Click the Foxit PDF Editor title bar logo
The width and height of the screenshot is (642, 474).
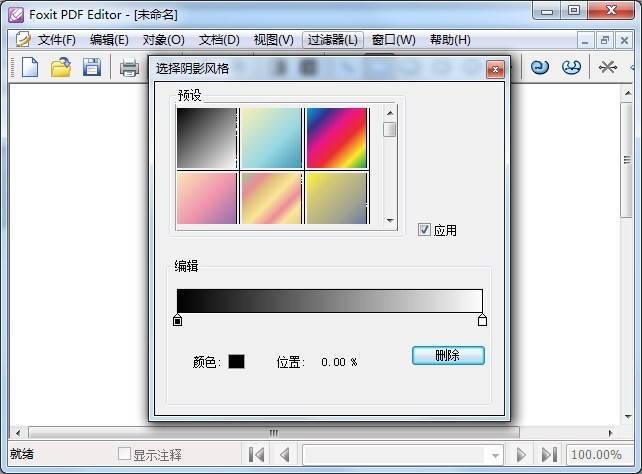point(16,15)
